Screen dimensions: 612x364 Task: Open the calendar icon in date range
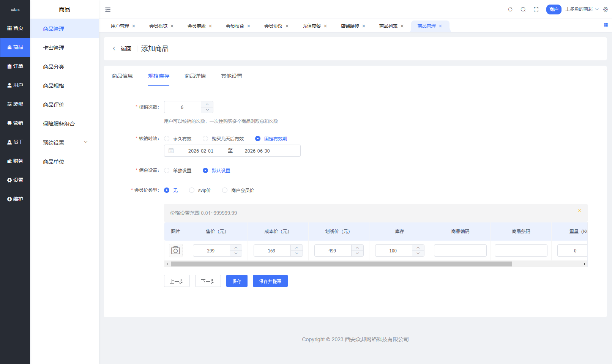tap(171, 151)
